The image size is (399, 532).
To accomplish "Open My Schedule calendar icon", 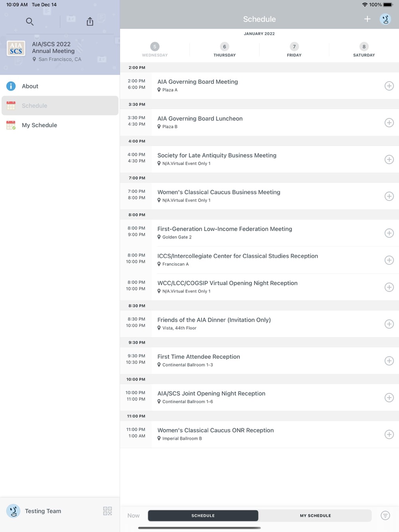I will 11,125.
